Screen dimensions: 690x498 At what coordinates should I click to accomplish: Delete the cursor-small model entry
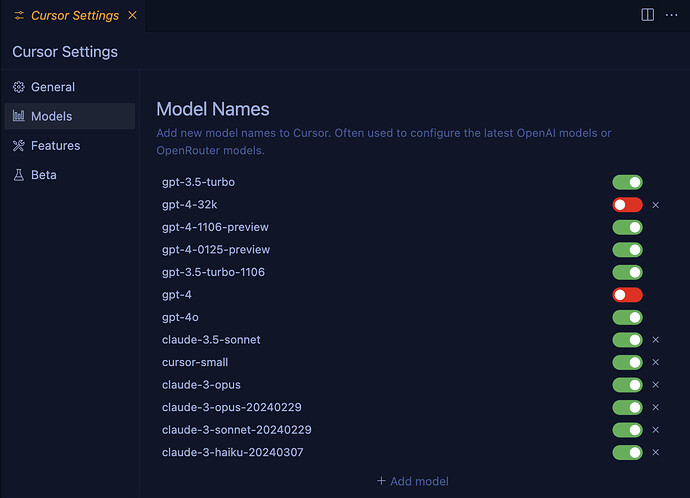(x=656, y=362)
